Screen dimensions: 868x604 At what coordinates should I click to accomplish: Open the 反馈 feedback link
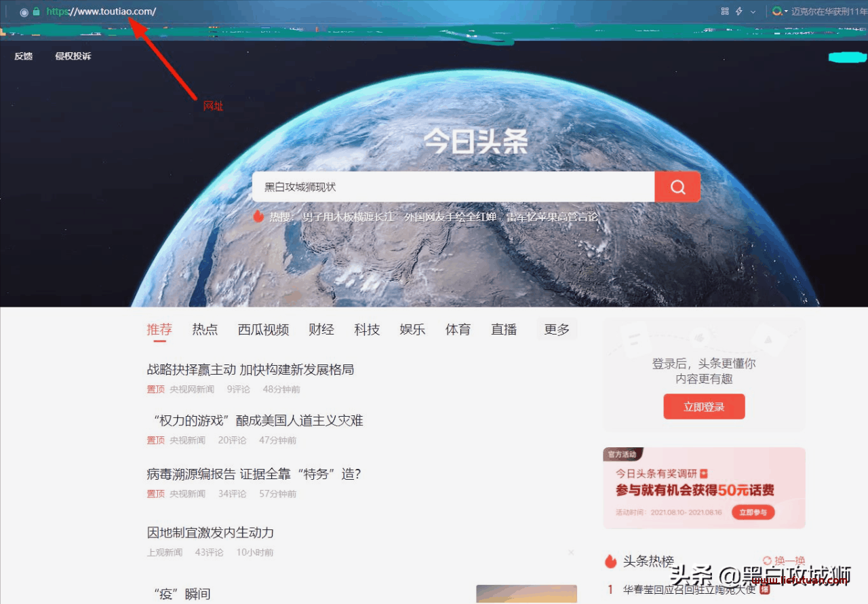24,56
